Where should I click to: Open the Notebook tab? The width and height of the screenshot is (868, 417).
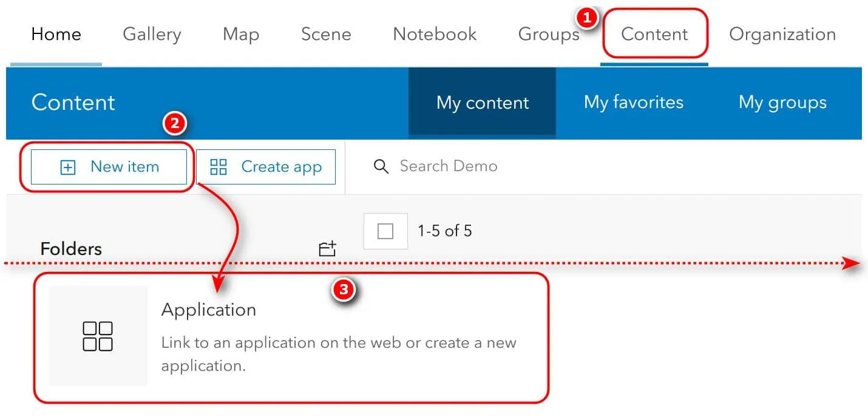coord(435,34)
